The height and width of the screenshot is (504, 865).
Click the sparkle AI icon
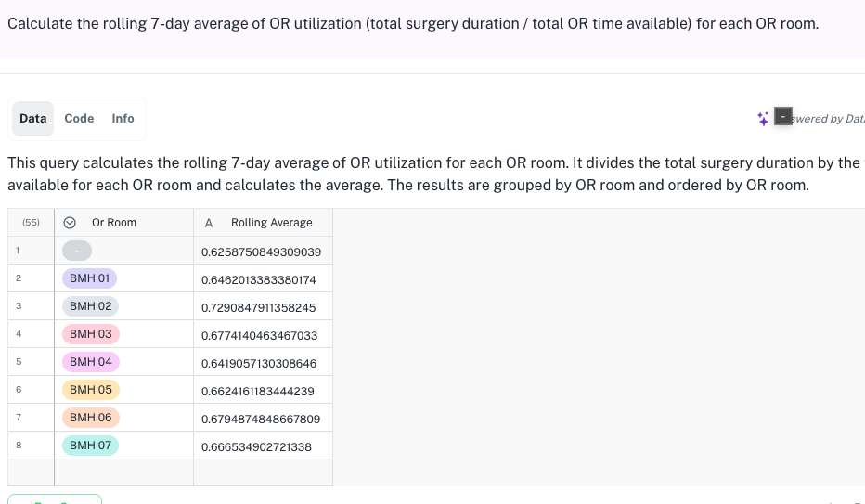coord(763,119)
